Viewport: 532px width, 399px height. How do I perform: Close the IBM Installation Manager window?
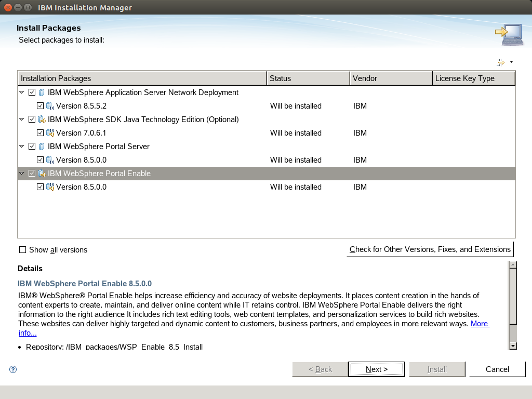(x=8, y=7)
